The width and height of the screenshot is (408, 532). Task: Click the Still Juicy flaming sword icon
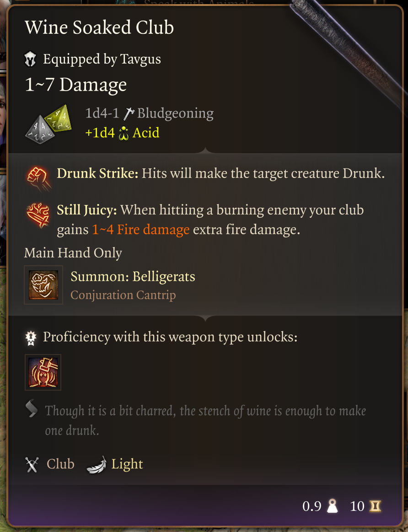38,215
